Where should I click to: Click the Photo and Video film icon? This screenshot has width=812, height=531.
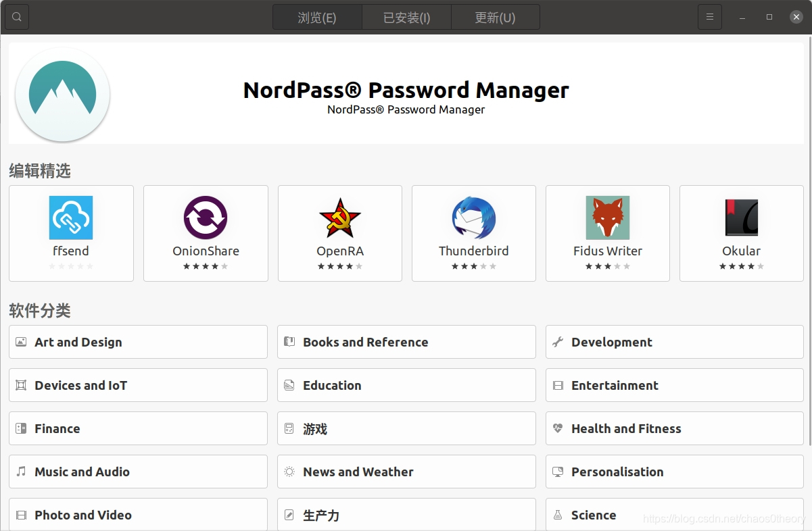pyautogui.click(x=21, y=515)
